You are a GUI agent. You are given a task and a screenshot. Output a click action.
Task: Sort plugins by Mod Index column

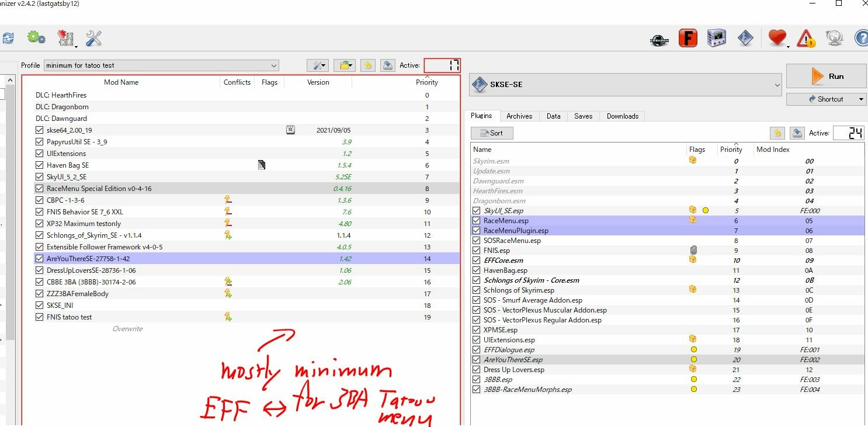[x=809, y=150]
